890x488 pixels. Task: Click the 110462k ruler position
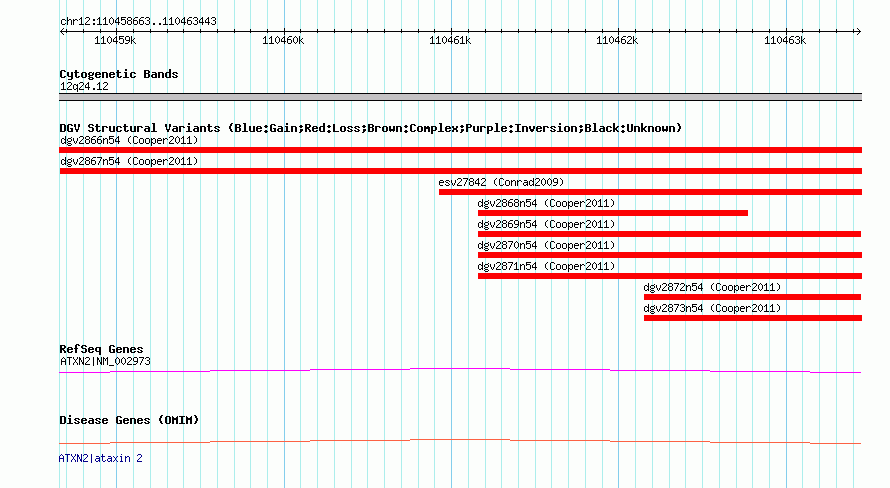(x=617, y=40)
